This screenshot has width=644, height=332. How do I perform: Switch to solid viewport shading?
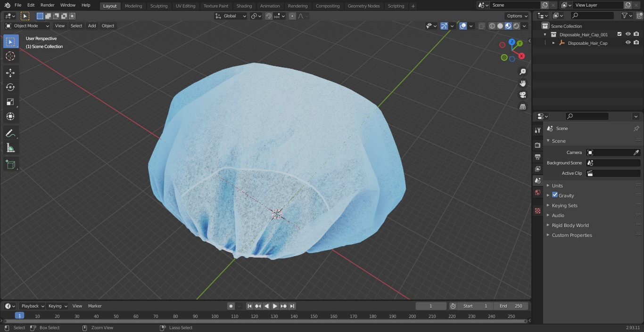pos(500,26)
